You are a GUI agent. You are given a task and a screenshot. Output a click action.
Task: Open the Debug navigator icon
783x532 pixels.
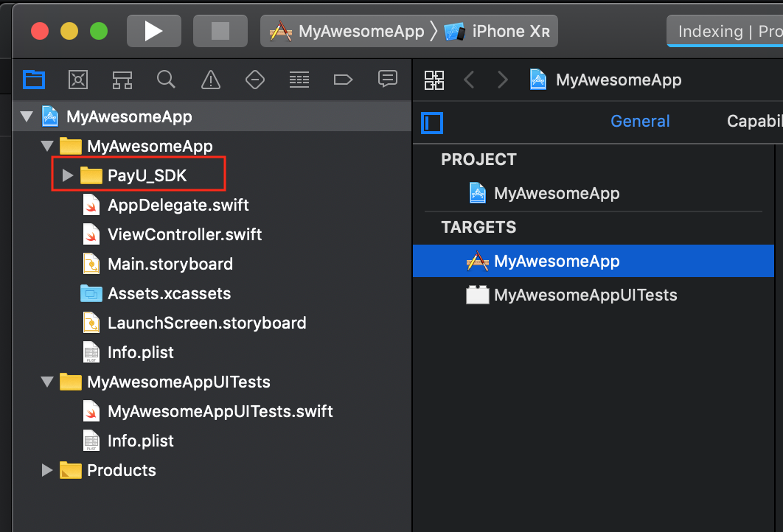[x=299, y=80]
